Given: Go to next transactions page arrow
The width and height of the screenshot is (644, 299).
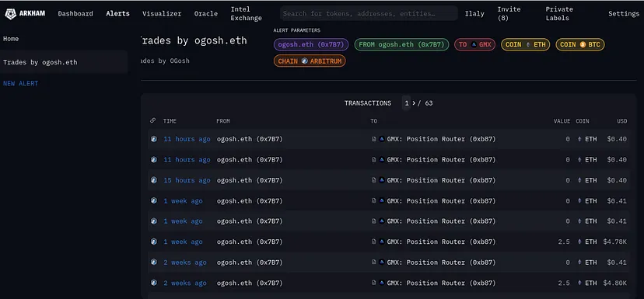Looking at the screenshot, I should click(414, 103).
